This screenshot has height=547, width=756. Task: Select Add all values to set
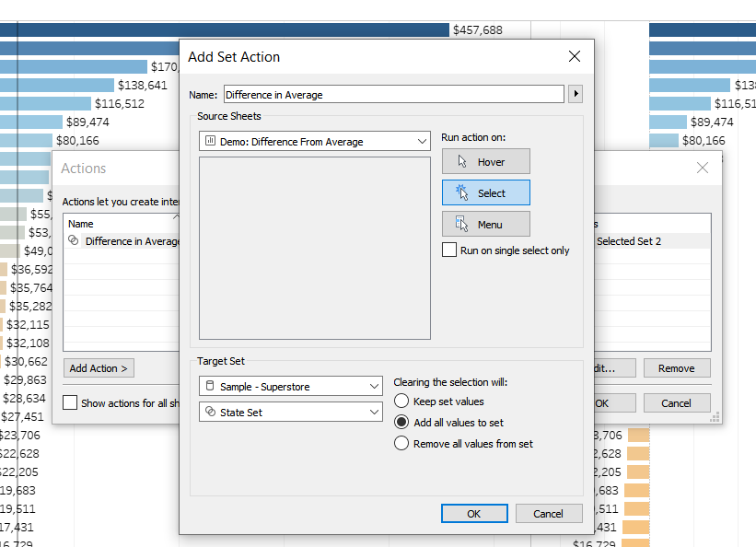point(401,423)
